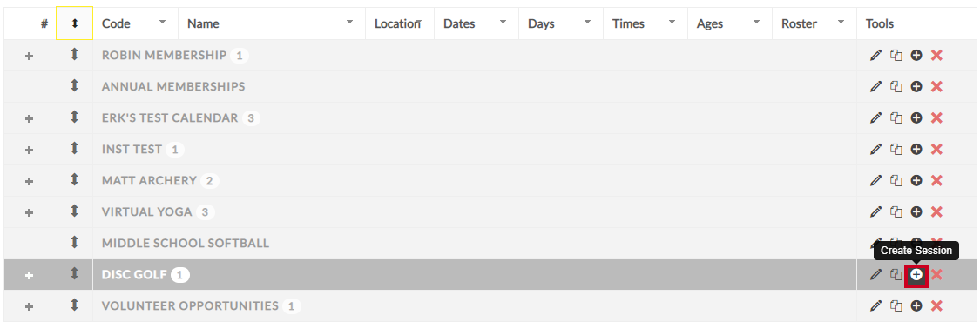Expand the Disc Golf row

click(29, 275)
